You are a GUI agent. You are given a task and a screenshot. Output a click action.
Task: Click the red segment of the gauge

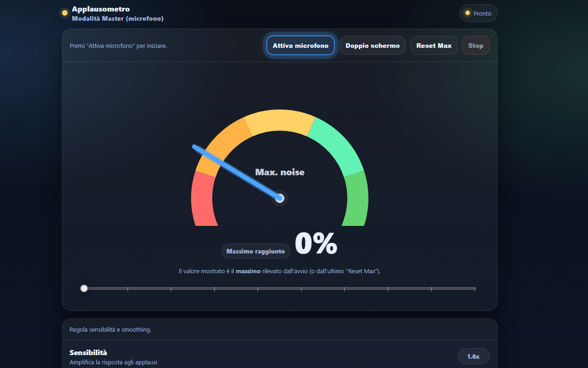(203, 199)
